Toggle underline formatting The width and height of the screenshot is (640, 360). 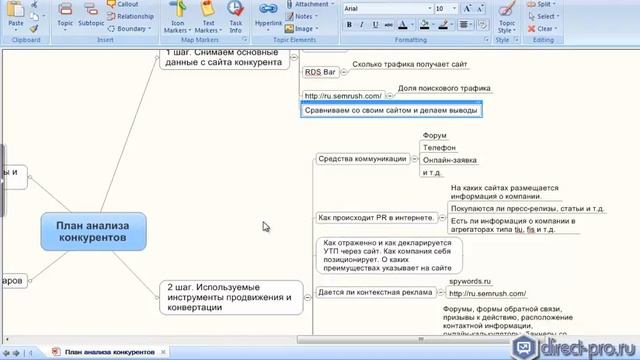point(375,25)
